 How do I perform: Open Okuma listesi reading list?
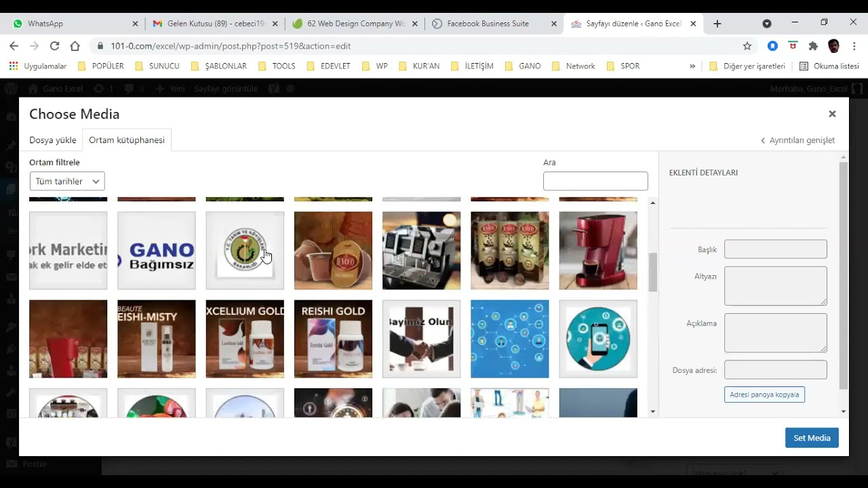pos(829,66)
